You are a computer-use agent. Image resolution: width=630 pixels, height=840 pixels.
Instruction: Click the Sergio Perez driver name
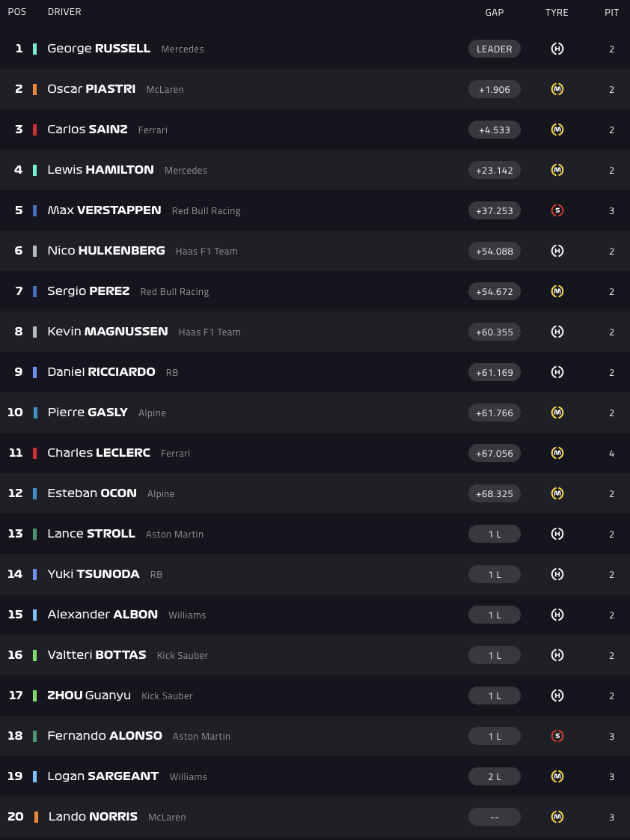coord(88,291)
